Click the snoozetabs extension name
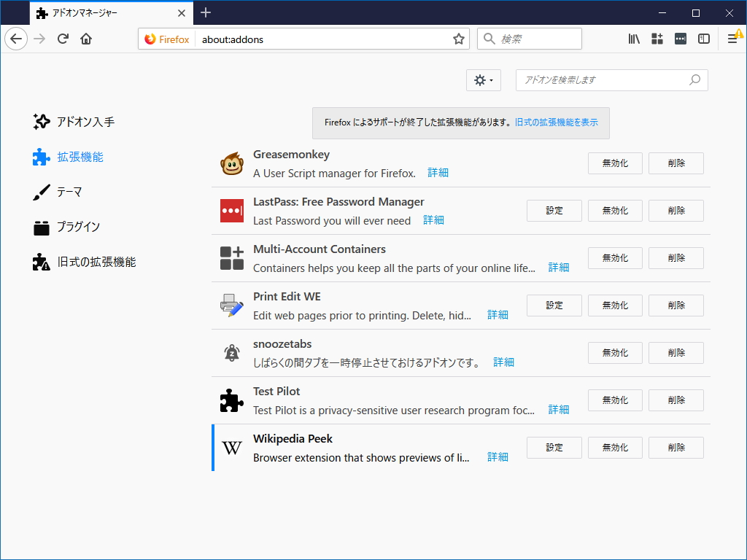The height and width of the screenshot is (560, 747). click(x=282, y=344)
